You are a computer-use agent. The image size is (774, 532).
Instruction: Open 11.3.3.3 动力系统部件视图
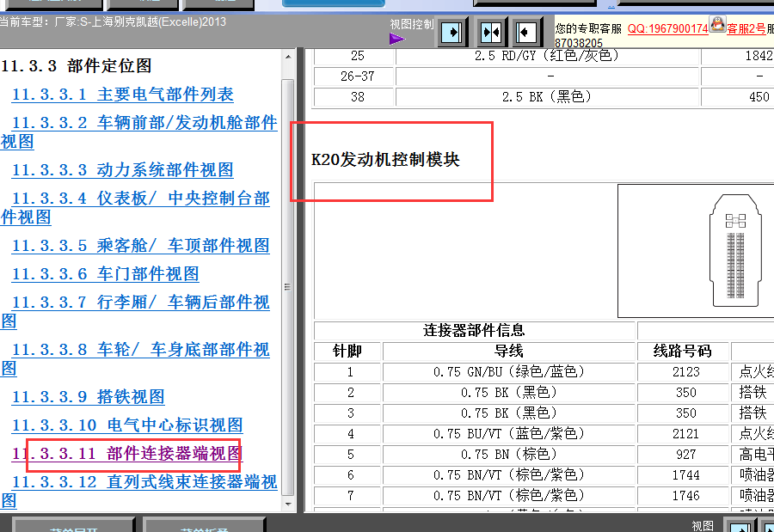[x=122, y=170]
